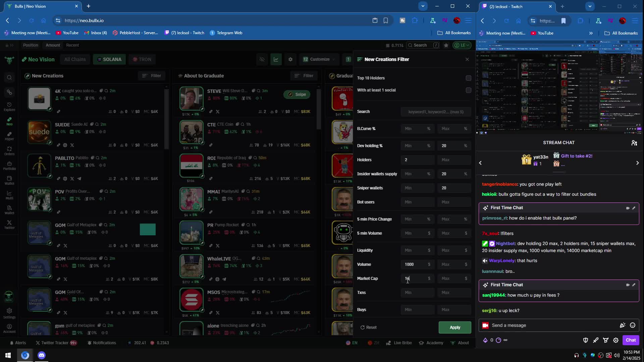
Task: Click the X social icon on SUEDE row
Action: [x=72, y=145]
